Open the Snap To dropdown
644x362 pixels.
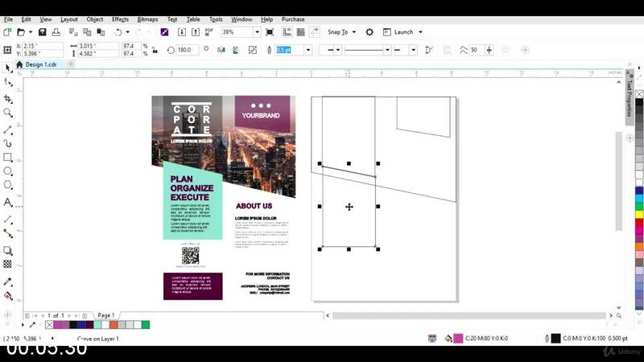[x=341, y=32]
